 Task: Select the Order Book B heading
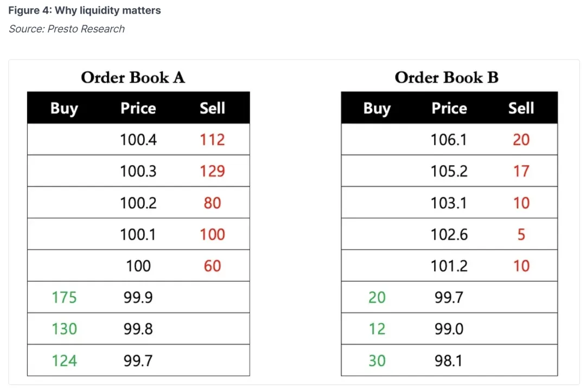click(x=447, y=78)
